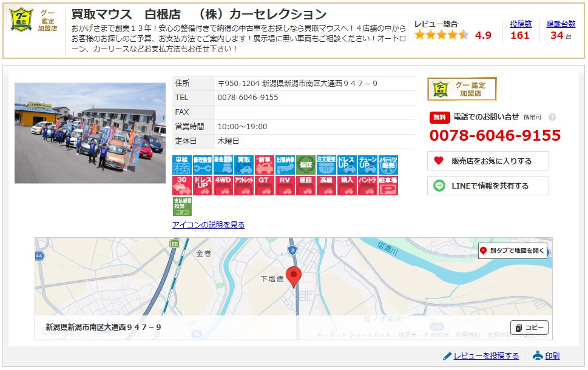Add shop to favorites via 販売店をお気に入りする
The image size is (588, 370).
[x=489, y=161]
